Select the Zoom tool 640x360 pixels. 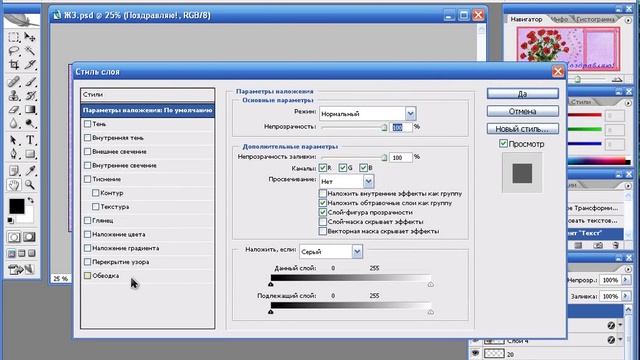pos(30,185)
